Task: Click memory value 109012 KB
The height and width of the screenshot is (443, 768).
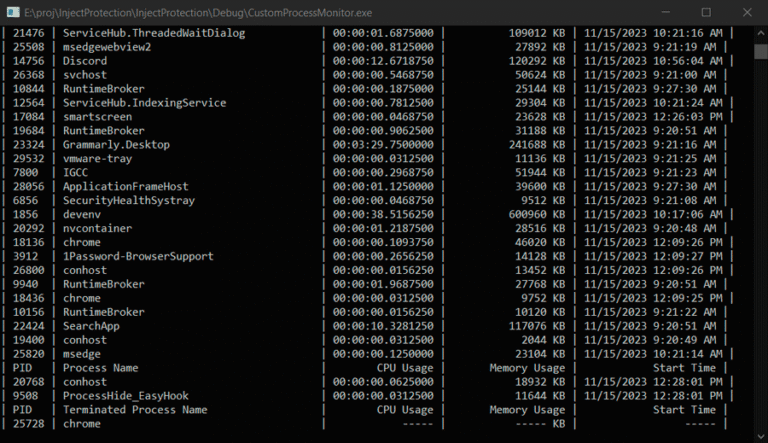Action: 536,33
